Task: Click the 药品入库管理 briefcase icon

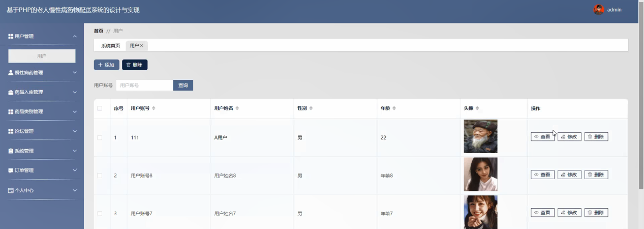Action: [11, 93]
